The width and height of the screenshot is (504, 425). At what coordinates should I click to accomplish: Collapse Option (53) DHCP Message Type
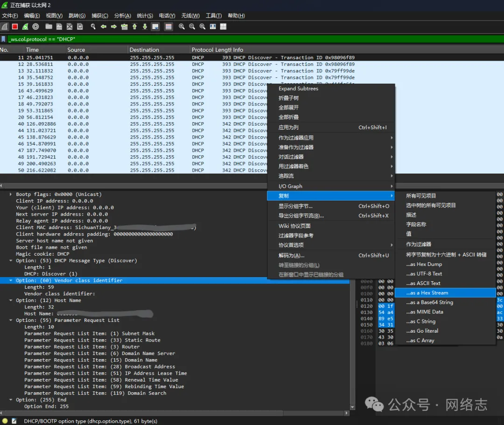[x=11, y=261]
